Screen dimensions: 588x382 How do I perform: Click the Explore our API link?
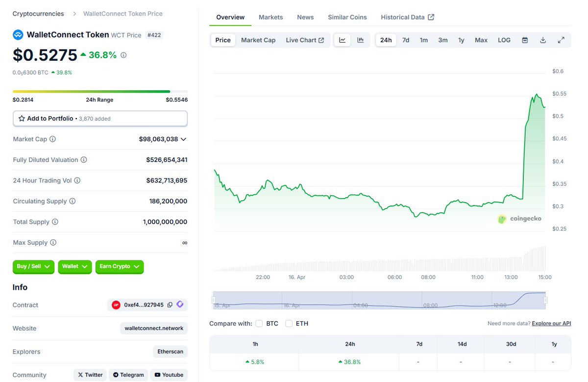[551, 324]
